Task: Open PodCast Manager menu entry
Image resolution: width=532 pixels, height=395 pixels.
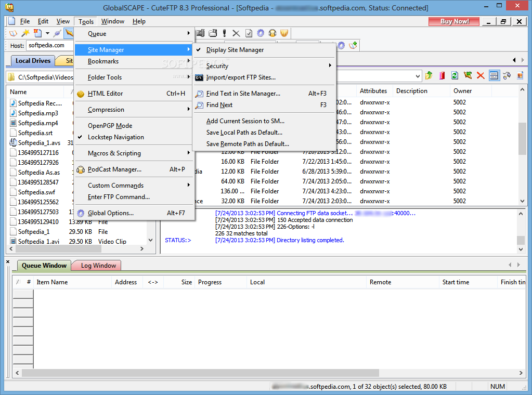Action: click(x=134, y=169)
